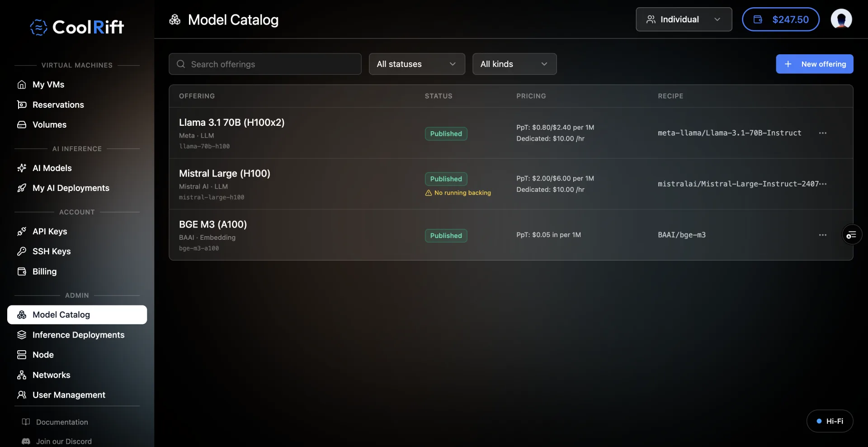Click Published badge for BGE M3
The width and height of the screenshot is (868, 447).
[446, 235]
